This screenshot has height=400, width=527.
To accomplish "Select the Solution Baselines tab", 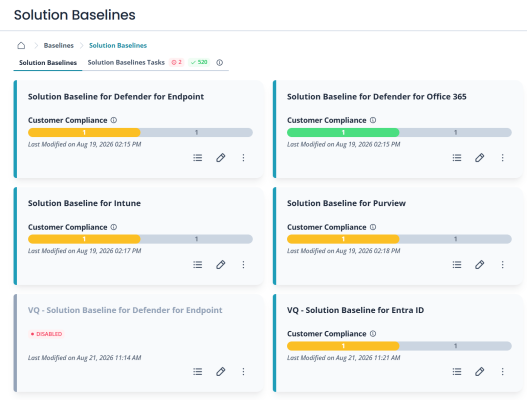I will point(48,63).
